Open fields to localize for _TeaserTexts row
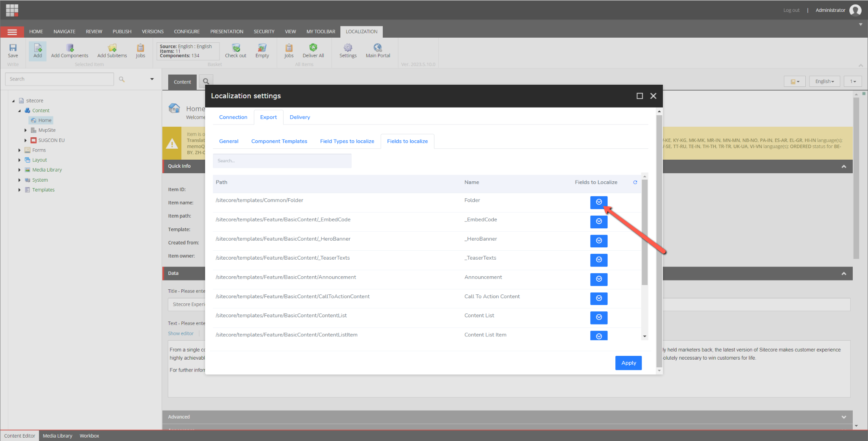 [598, 260]
